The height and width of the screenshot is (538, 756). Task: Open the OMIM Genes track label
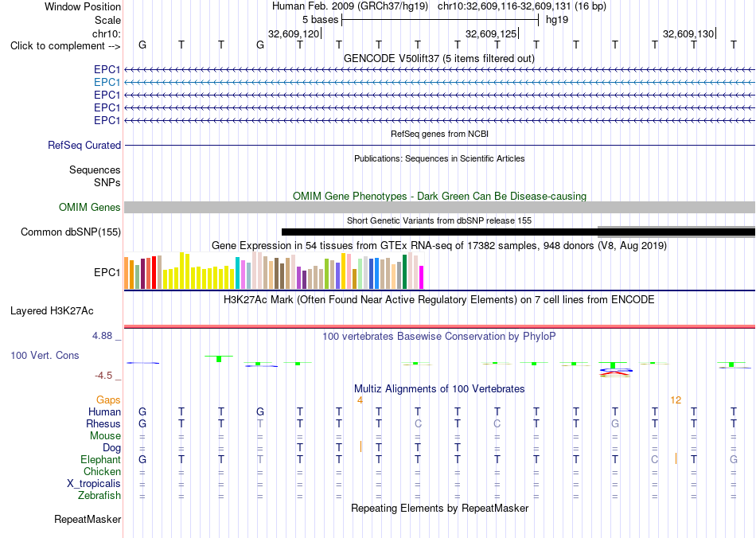(90, 207)
